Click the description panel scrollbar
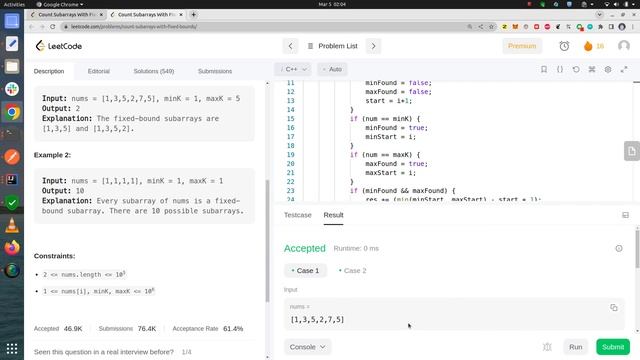 click(x=267, y=241)
